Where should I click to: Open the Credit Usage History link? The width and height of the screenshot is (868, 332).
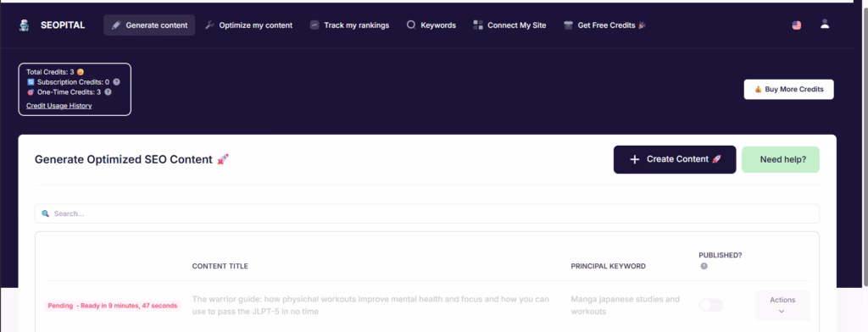tap(59, 106)
